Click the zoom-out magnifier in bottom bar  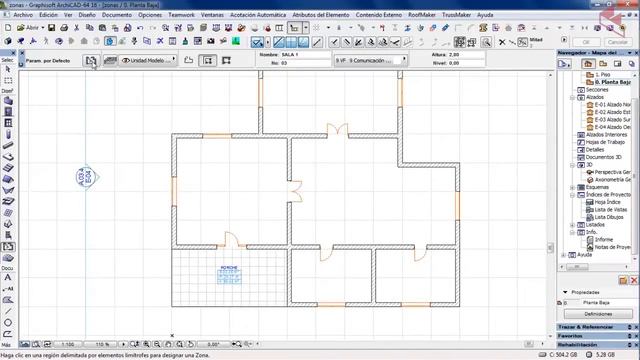pos(157,344)
